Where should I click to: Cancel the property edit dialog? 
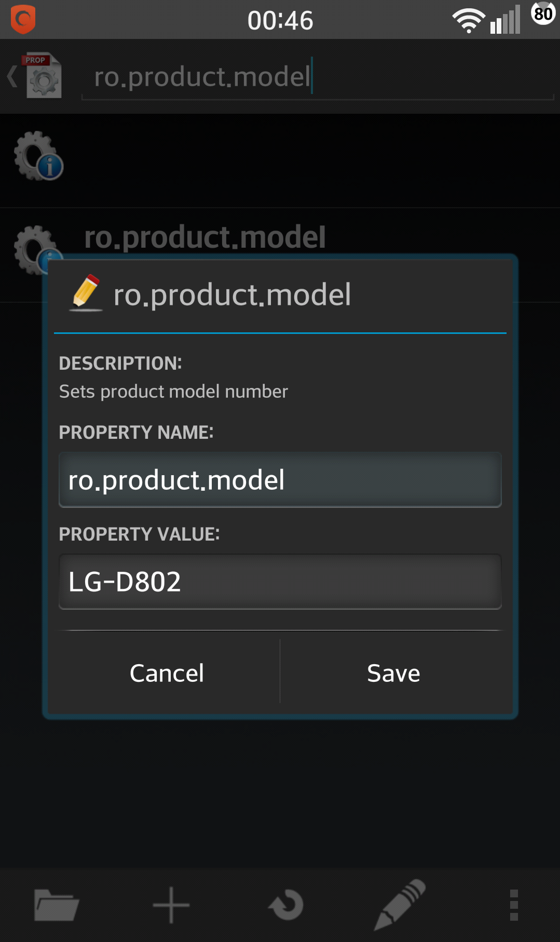click(167, 673)
